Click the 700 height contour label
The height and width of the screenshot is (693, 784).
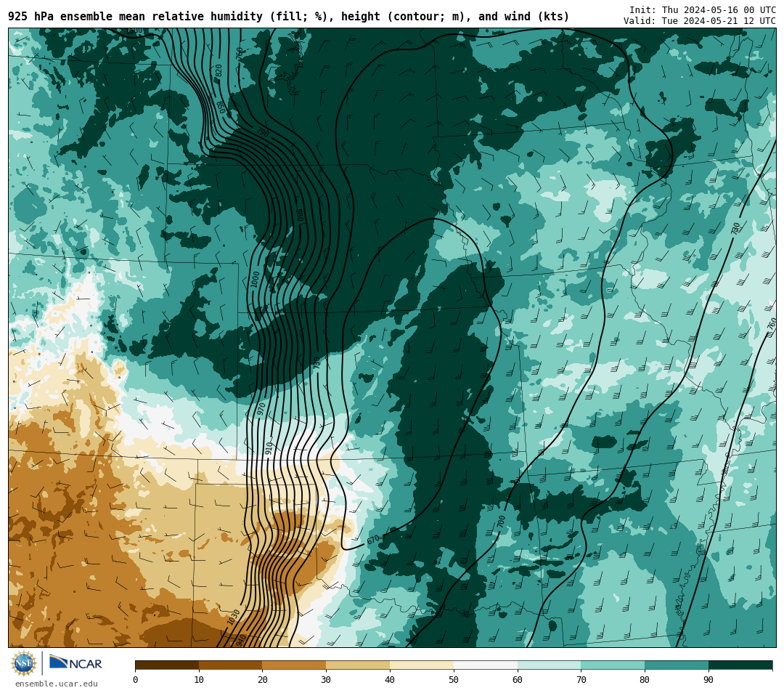point(502,522)
